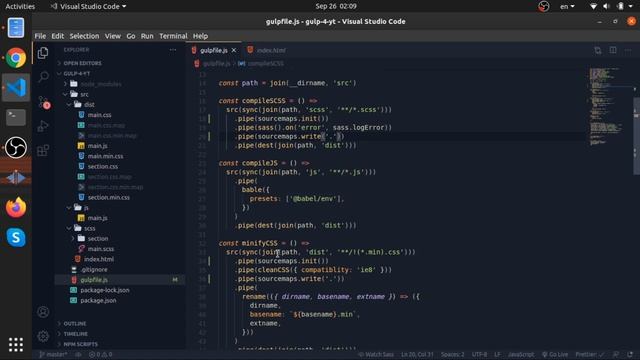Image resolution: width=640 pixels, height=360 pixels.
Task: Open the Run and Debug view
Action: pos(43,126)
